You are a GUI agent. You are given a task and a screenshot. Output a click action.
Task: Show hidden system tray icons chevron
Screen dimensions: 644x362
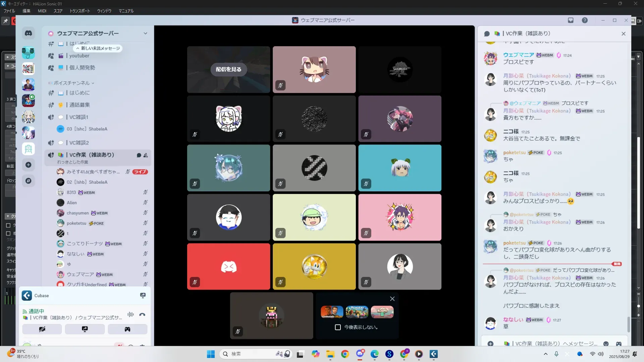(545, 354)
